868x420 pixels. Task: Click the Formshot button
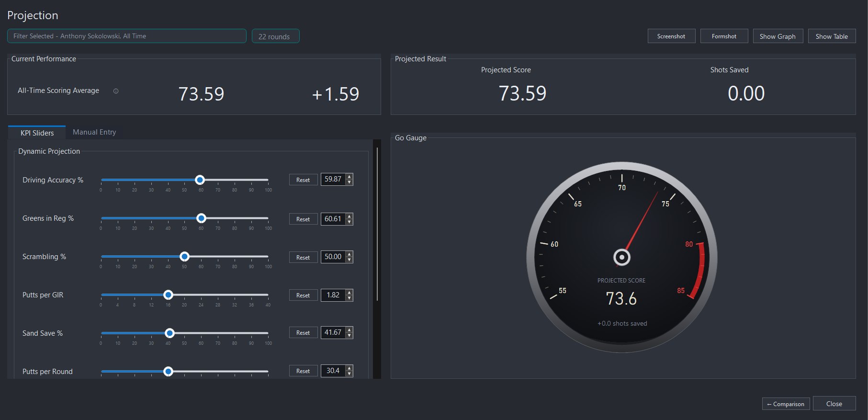724,36
